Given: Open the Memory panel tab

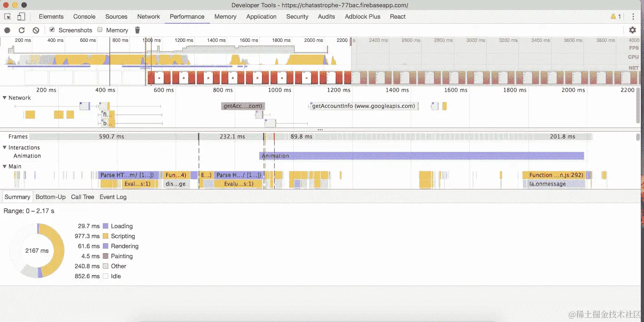Looking at the screenshot, I should point(225,16).
